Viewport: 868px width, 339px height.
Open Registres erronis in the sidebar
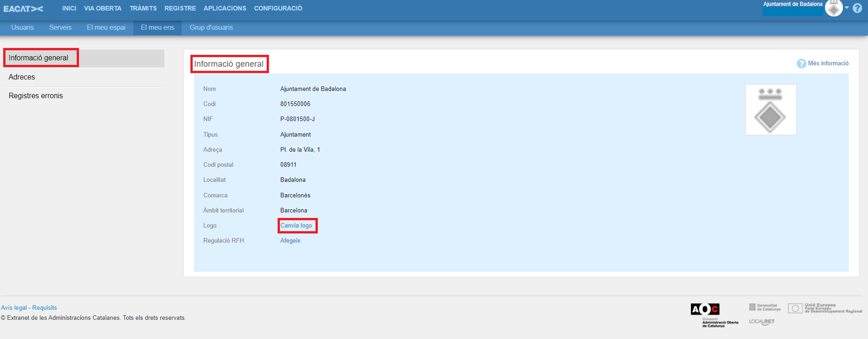36,95
